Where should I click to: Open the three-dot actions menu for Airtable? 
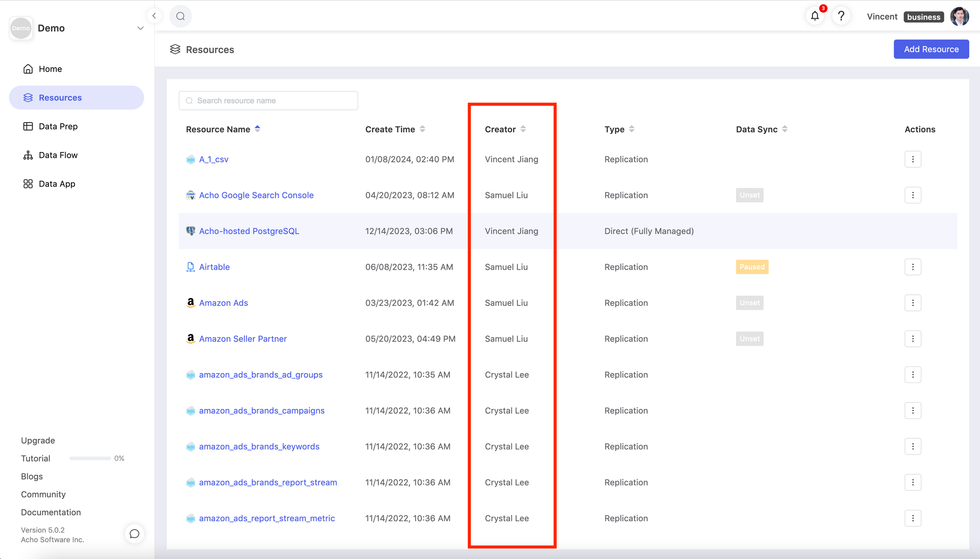[912, 267]
